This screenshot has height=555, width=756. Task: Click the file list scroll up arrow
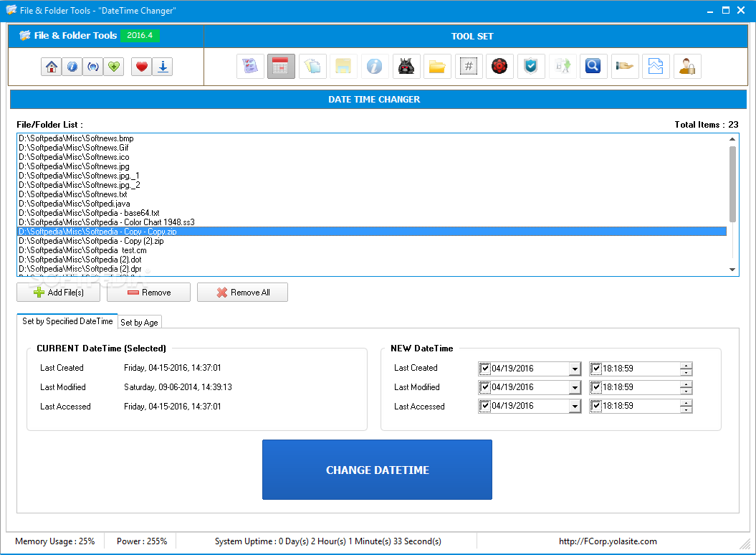[732, 139]
